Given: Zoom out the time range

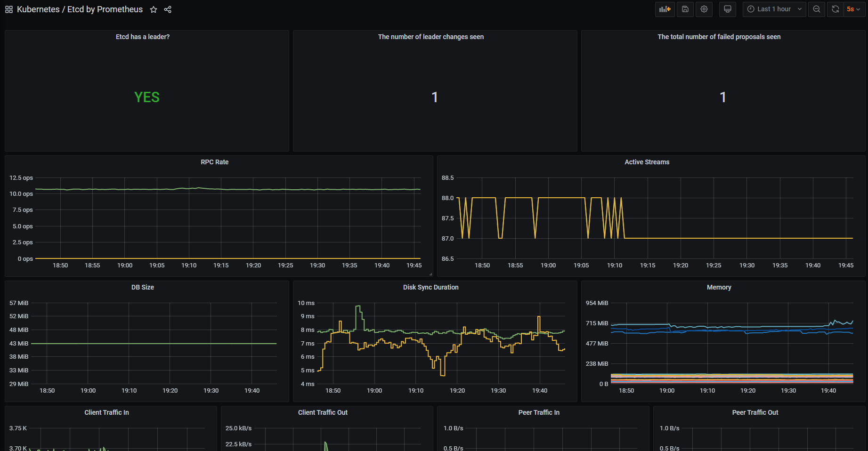Looking at the screenshot, I should [x=817, y=9].
